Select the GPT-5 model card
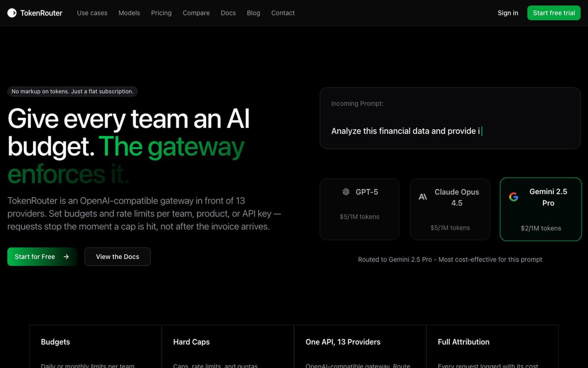Image resolution: width=588 pixels, height=368 pixels. click(360, 209)
